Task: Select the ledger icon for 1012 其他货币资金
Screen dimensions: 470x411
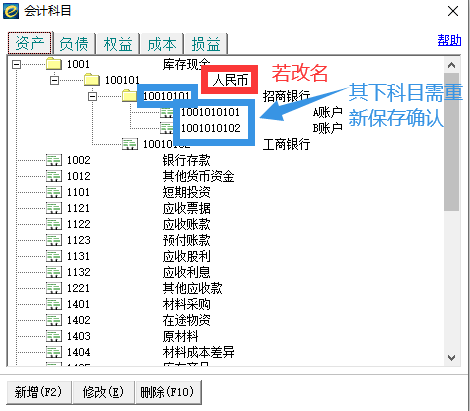Action: point(54,176)
